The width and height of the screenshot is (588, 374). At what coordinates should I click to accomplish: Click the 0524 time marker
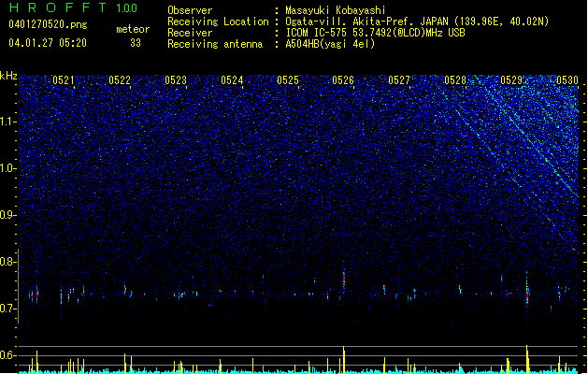pyautogui.click(x=232, y=80)
